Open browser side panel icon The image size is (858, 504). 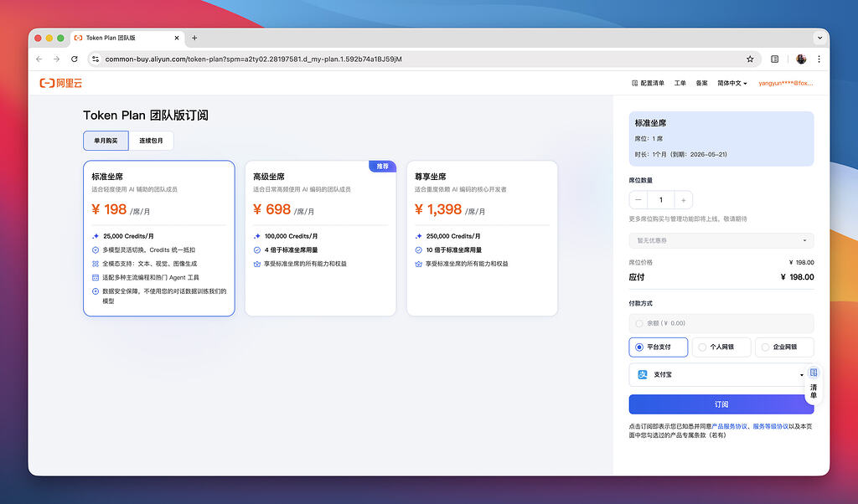[x=774, y=59]
